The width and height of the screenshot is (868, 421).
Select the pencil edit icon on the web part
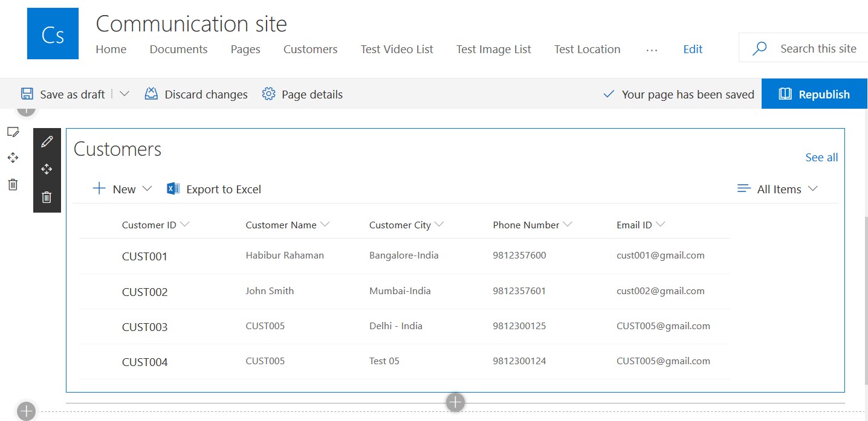click(47, 141)
